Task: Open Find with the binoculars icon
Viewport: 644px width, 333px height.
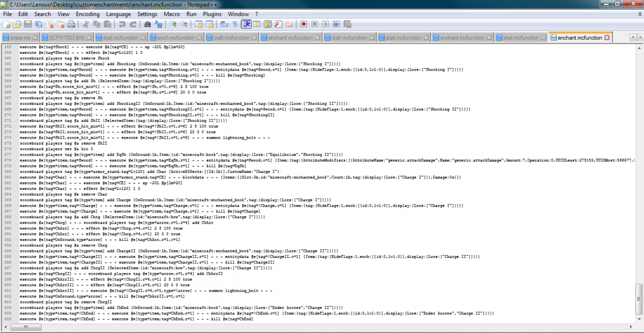Action: (147, 24)
